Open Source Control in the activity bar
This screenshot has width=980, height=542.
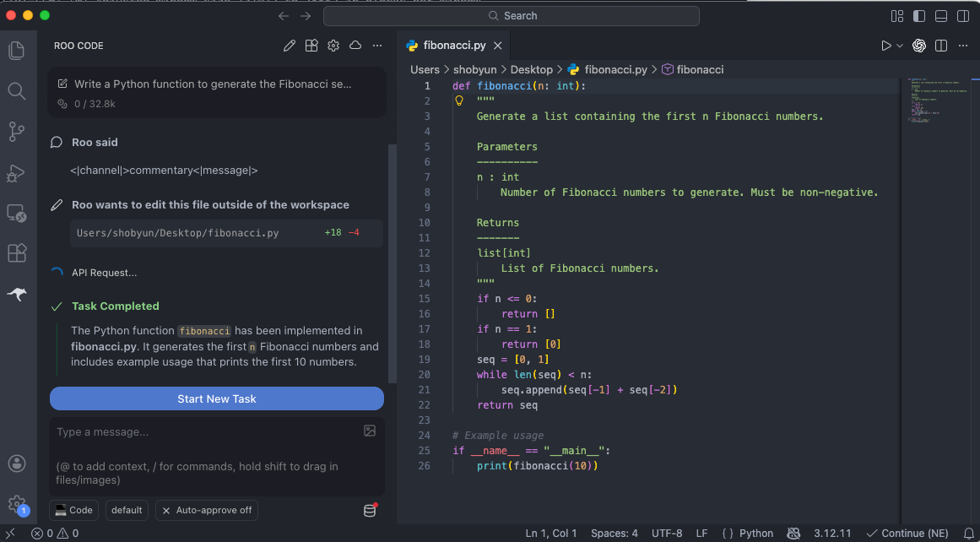(x=16, y=131)
